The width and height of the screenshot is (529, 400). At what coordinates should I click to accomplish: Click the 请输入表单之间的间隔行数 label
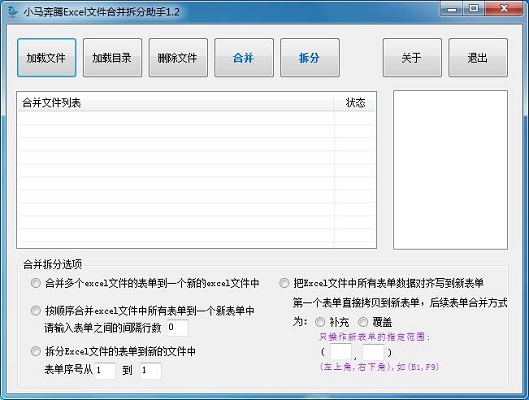click(x=103, y=328)
